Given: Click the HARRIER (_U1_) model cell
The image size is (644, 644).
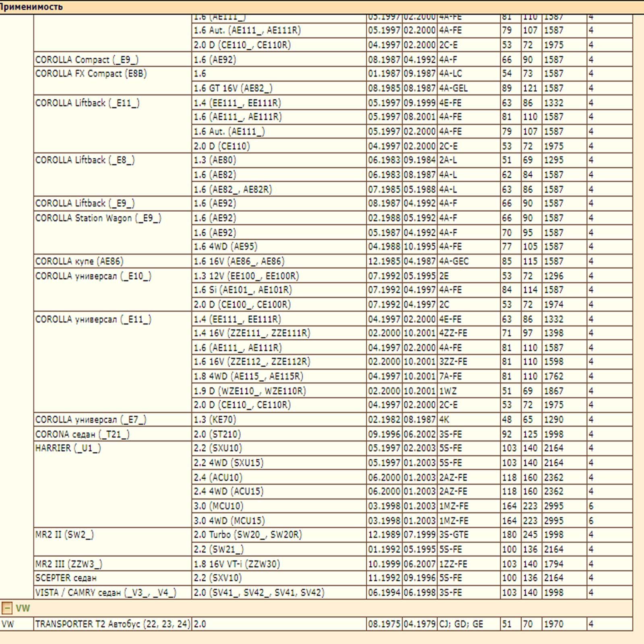Looking at the screenshot, I should pos(68,448).
